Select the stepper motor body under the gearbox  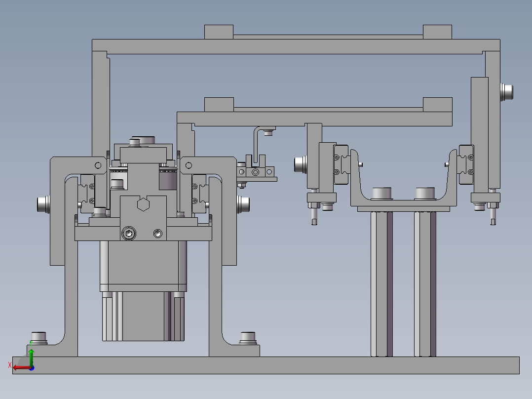click(x=143, y=316)
